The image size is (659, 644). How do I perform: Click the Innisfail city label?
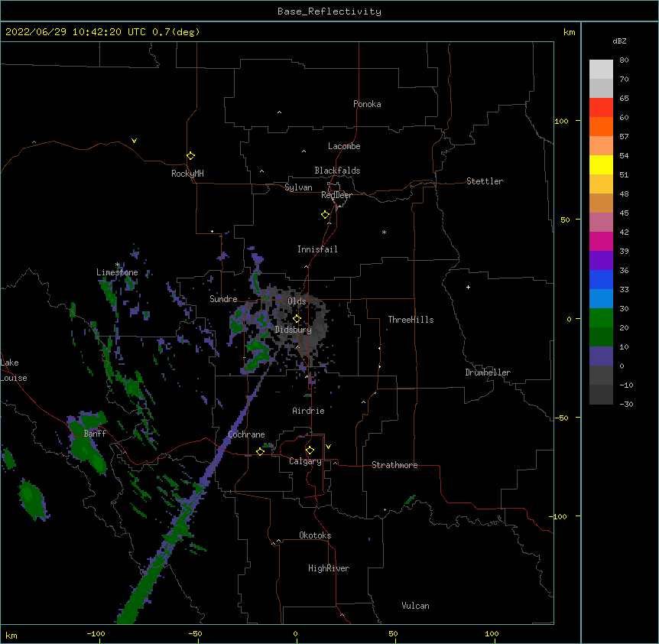[317, 249]
